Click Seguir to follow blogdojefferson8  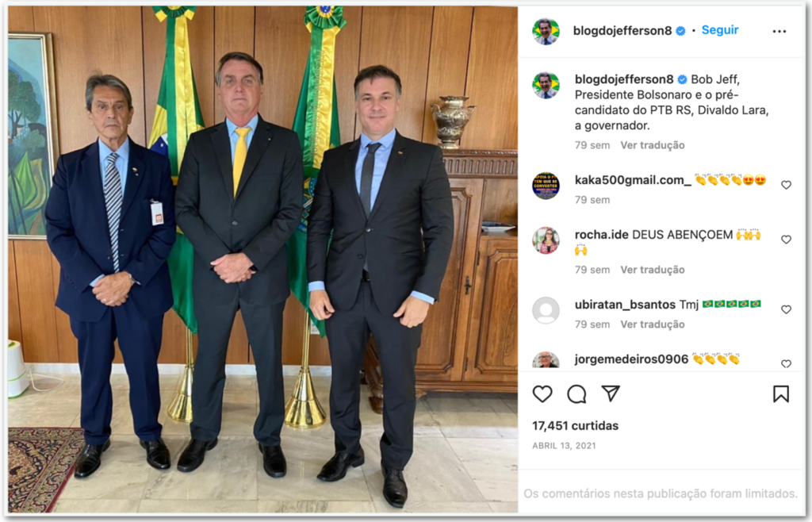(720, 30)
